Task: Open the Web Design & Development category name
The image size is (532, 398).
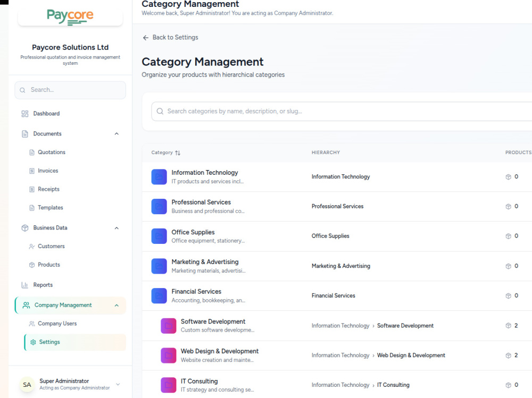Action: pos(220,351)
